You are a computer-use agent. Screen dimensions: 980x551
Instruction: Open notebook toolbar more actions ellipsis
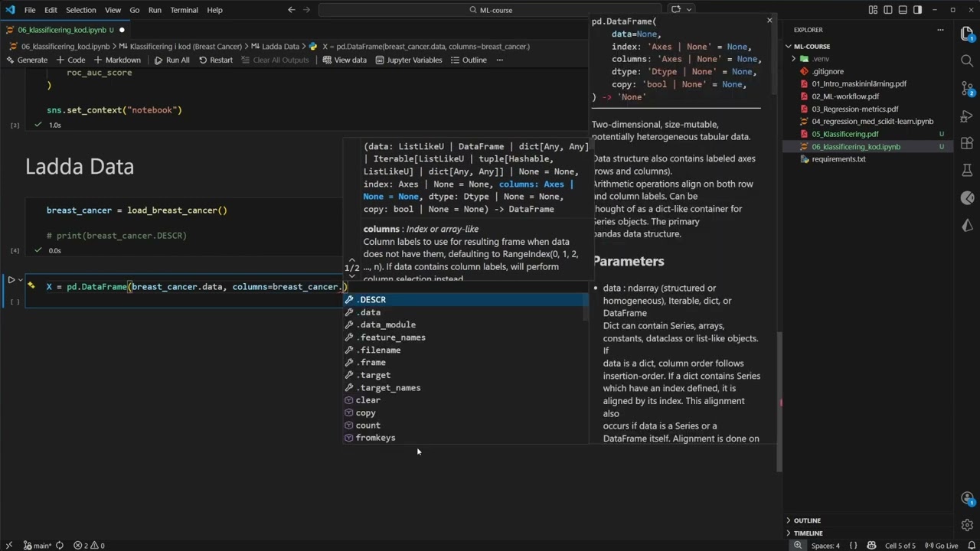tap(500, 60)
